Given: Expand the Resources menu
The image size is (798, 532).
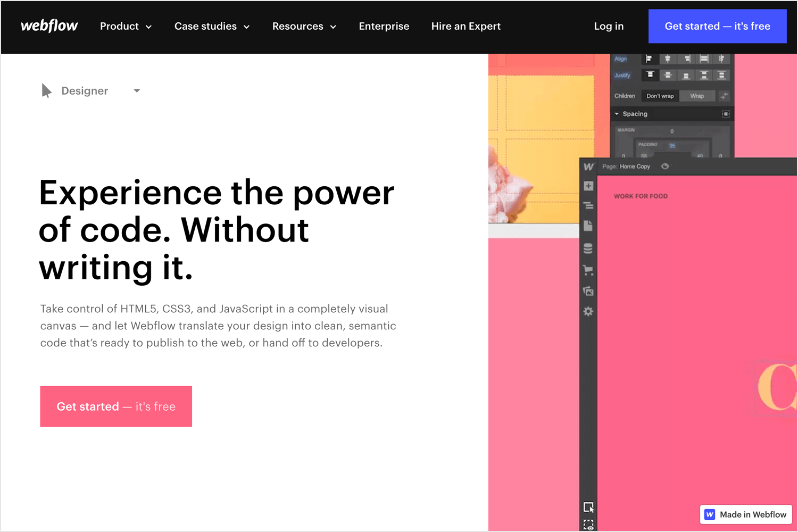Looking at the screenshot, I should pos(304,26).
